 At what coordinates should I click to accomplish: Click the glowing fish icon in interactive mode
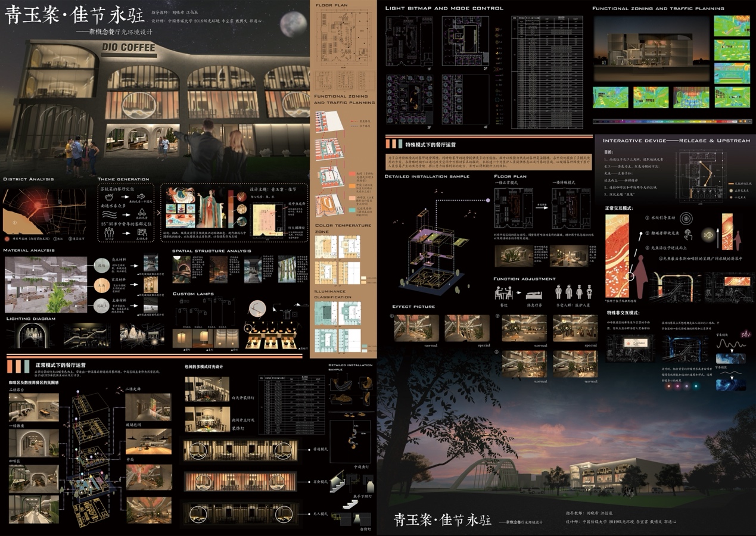[709, 235]
